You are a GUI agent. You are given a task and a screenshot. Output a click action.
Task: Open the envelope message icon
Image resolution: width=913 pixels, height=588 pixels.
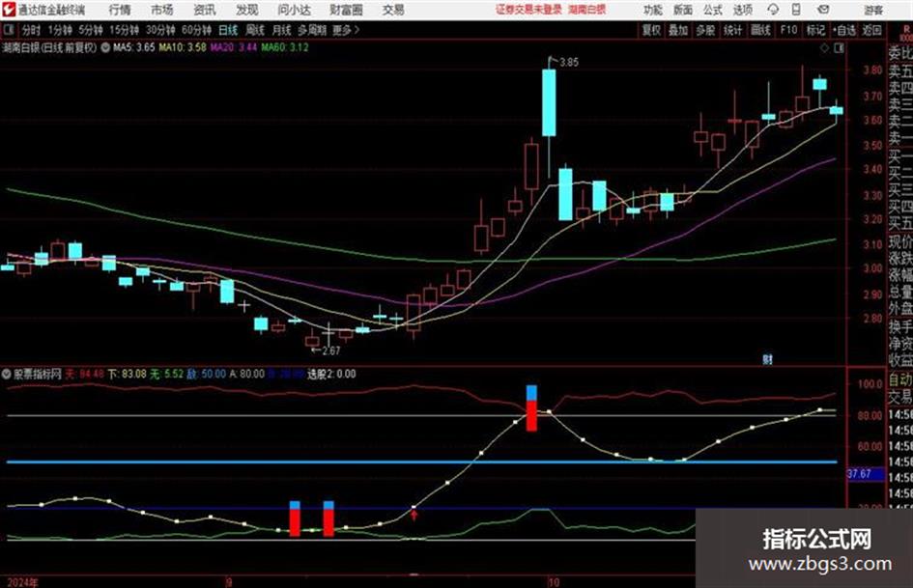point(823,10)
